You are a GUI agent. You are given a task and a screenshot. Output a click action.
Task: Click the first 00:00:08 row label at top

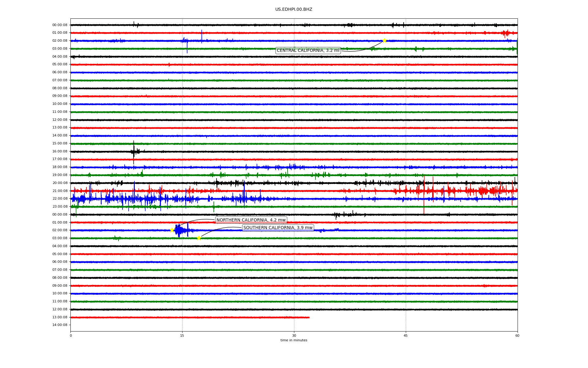coord(60,25)
